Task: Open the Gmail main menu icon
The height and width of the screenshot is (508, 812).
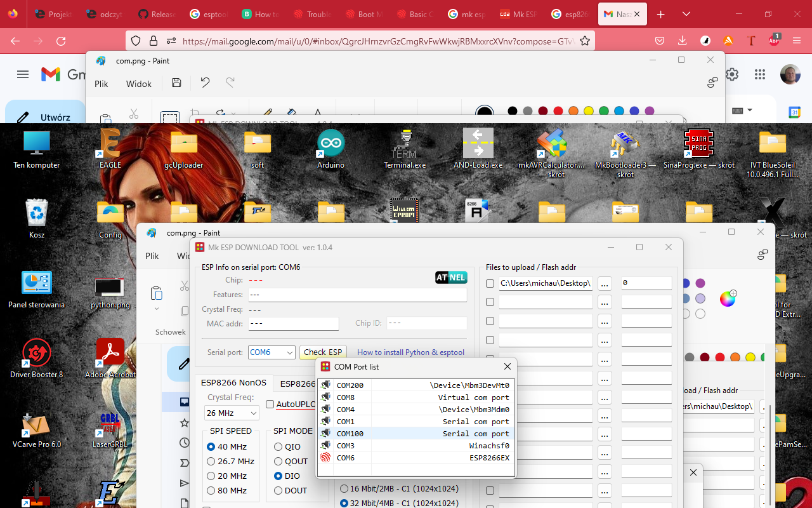Action: [23, 74]
